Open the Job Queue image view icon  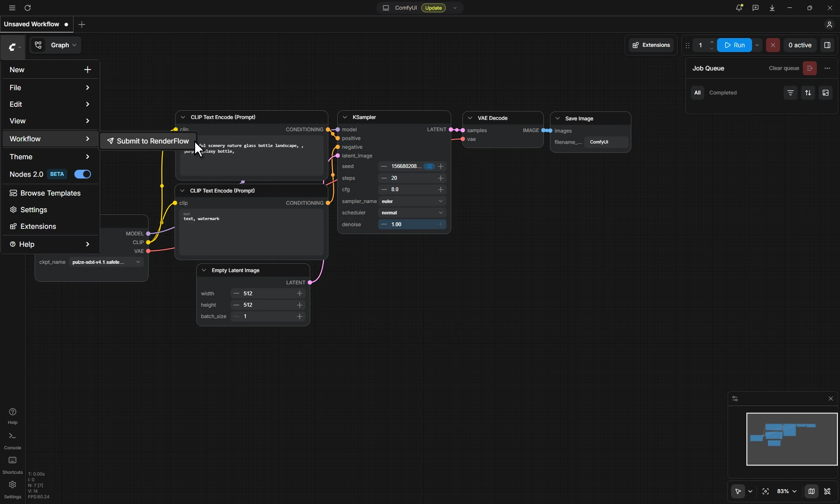coord(826,93)
